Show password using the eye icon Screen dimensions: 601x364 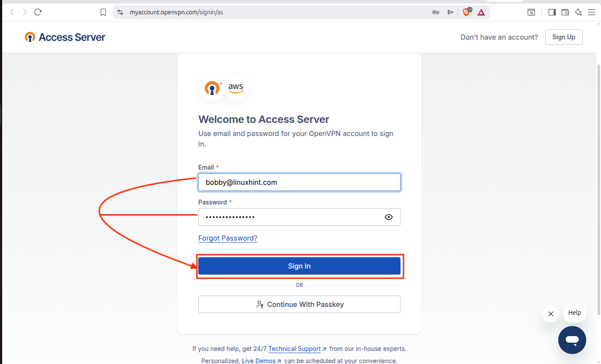click(389, 217)
